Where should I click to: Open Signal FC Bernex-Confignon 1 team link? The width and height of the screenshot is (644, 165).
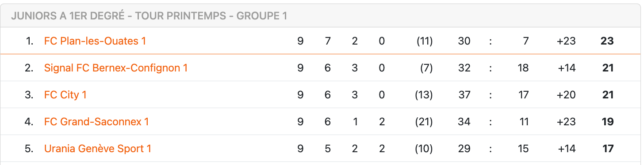(116, 68)
